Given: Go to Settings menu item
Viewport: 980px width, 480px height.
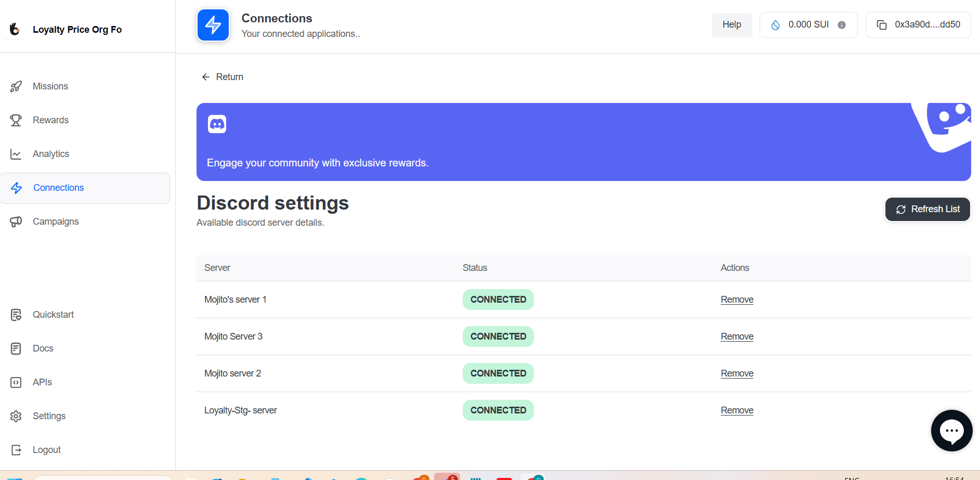Looking at the screenshot, I should tap(49, 416).
